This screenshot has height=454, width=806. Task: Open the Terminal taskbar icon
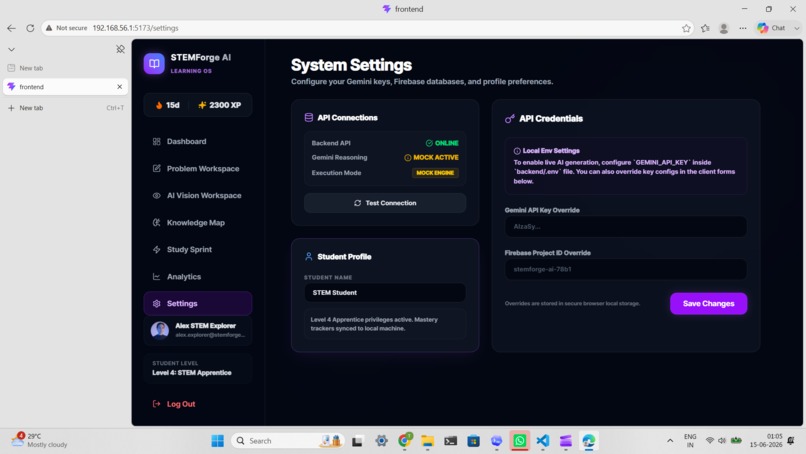click(x=450, y=441)
